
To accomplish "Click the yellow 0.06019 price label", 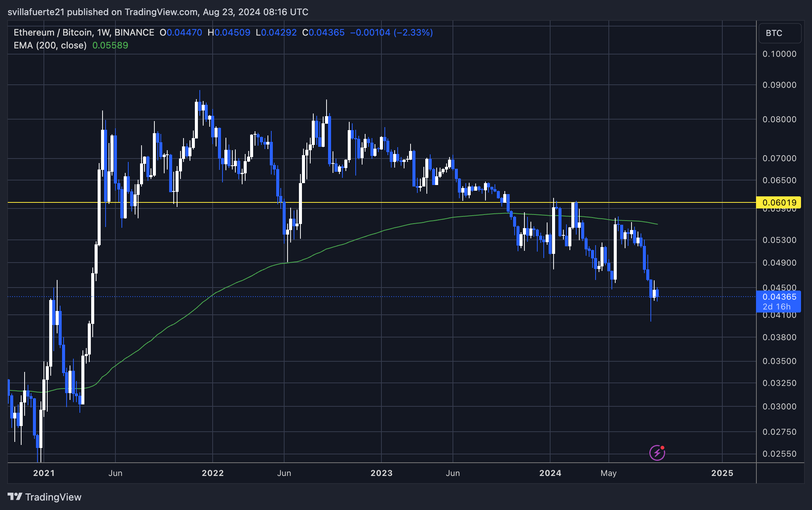I will 778,202.
